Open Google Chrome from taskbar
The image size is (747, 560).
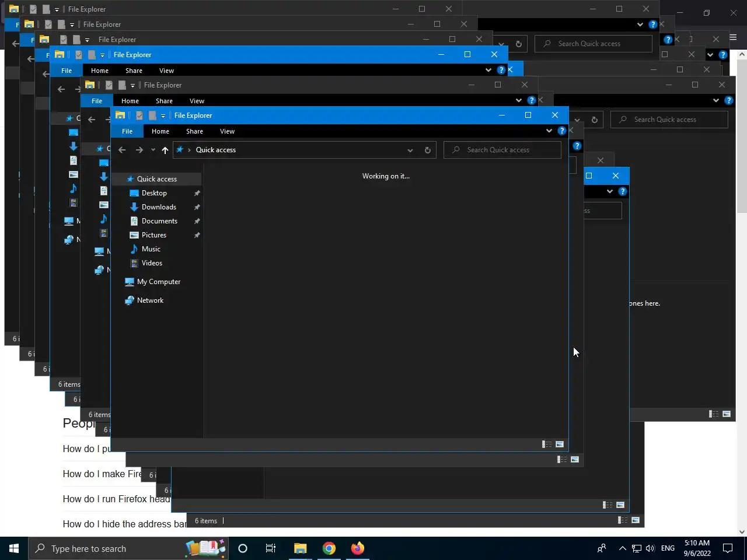click(329, 548)
